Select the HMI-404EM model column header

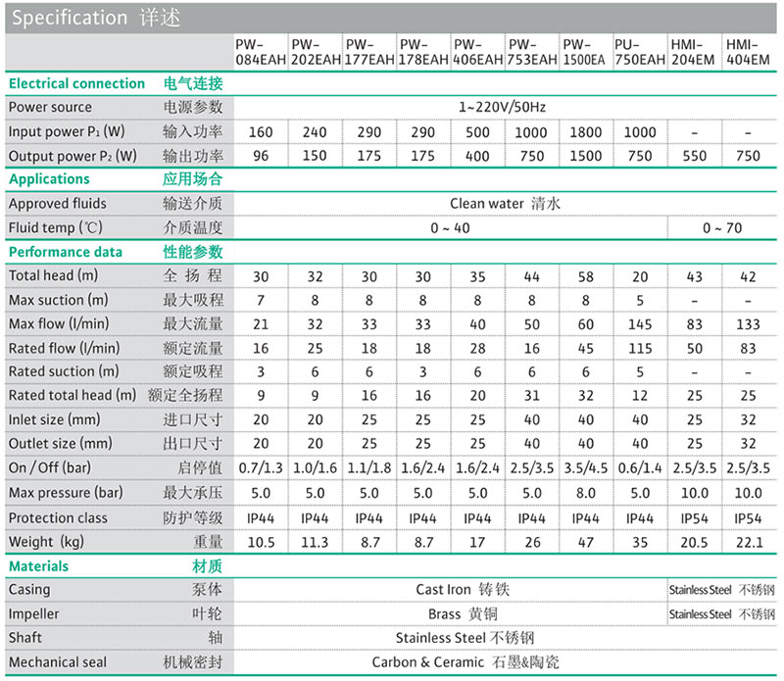tap(748, 52)
